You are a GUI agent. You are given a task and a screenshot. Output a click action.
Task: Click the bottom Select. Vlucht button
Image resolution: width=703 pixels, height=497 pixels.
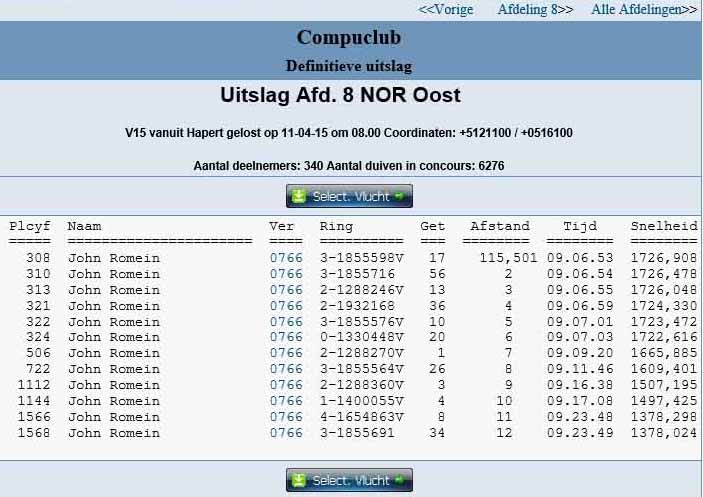coord(349,480)
